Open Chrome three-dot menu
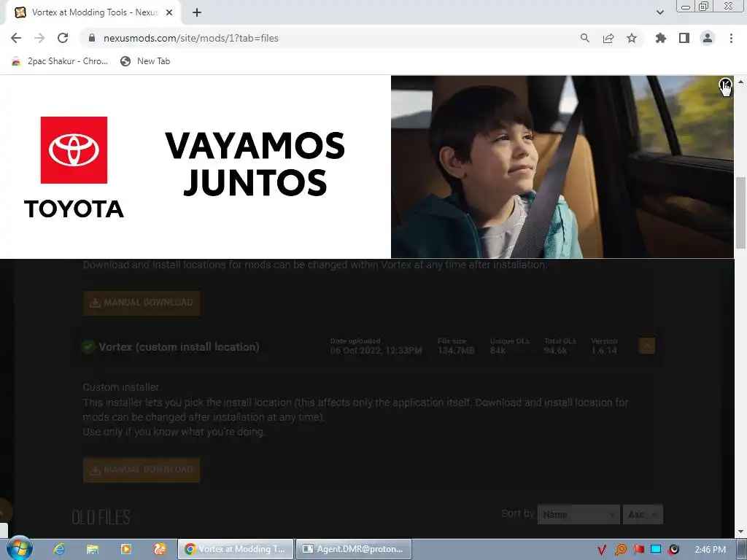This screenshot has width=747, height=560. [x=731, y=38]
